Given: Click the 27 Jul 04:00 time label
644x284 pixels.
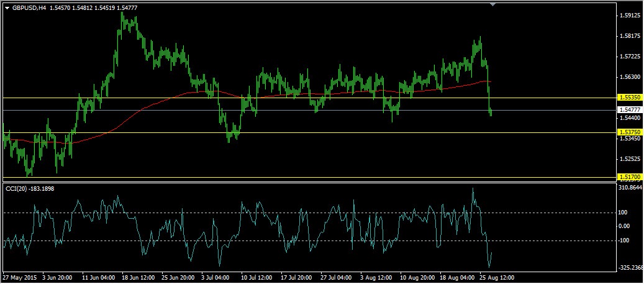Looking at the screenshot, I should click(x=337, y=277).
